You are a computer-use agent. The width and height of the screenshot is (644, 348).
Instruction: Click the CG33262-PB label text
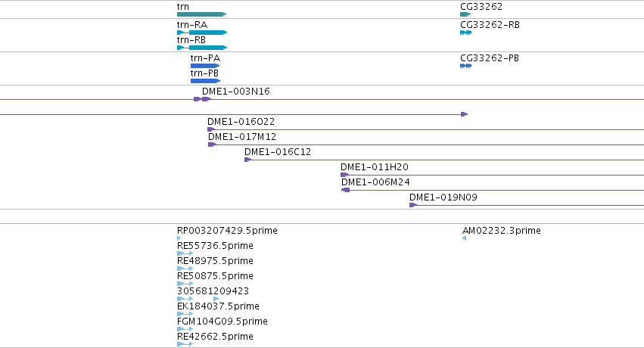(x=490, y=57)
